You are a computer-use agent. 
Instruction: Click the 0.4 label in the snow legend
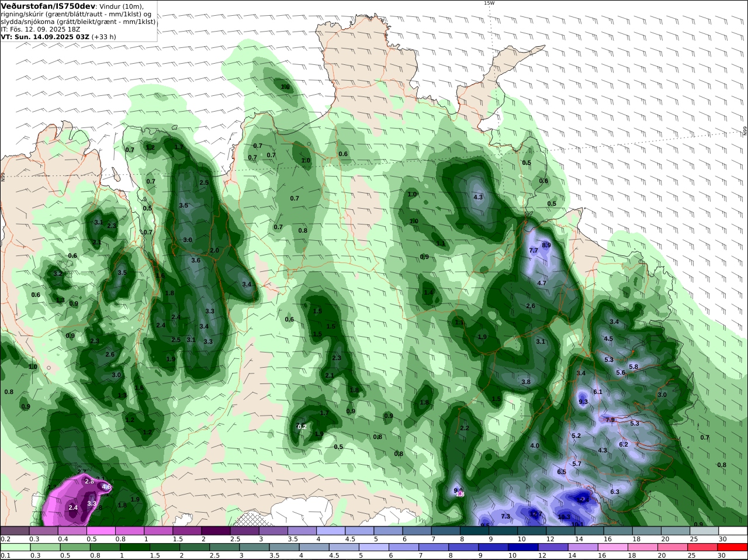point(63,539)
